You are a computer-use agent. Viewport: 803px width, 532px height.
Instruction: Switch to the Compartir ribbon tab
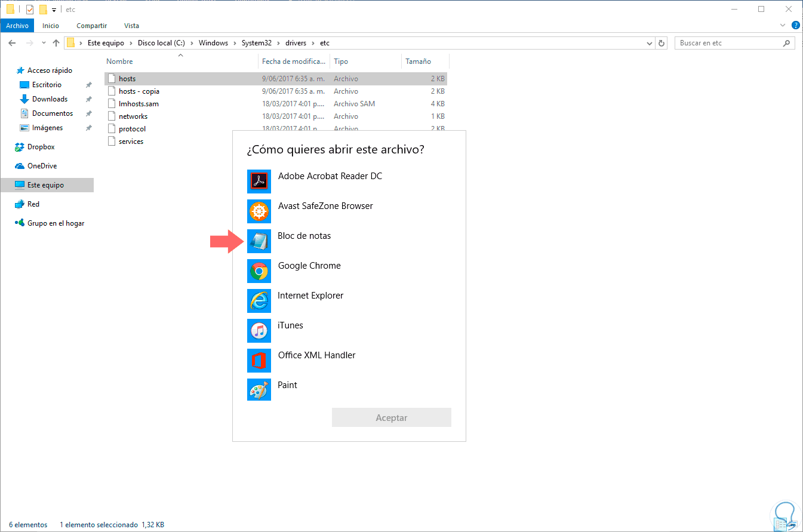[x=92, y=26]
